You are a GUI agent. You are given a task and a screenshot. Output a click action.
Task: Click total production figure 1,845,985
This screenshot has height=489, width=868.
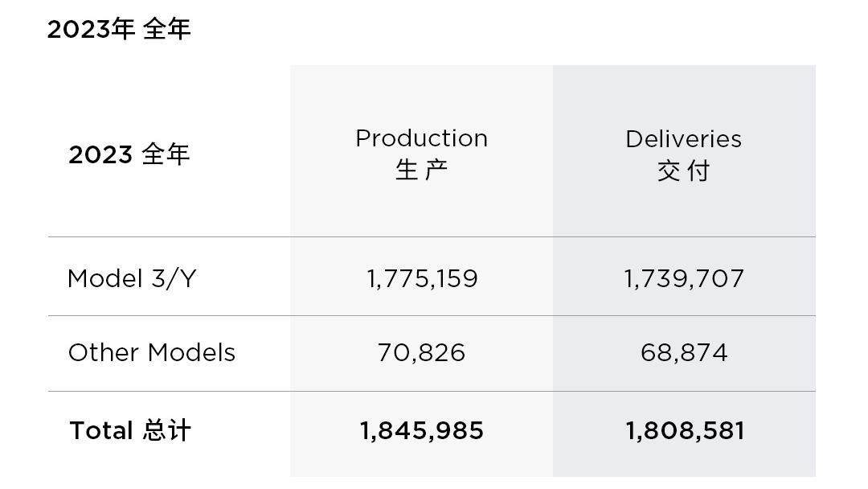point(422,431)
